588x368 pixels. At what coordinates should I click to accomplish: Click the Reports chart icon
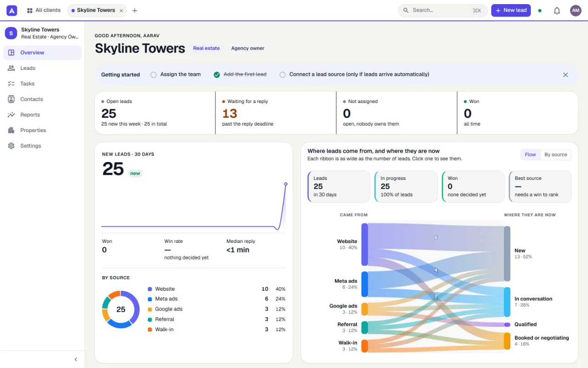click(x=11, y=115)
